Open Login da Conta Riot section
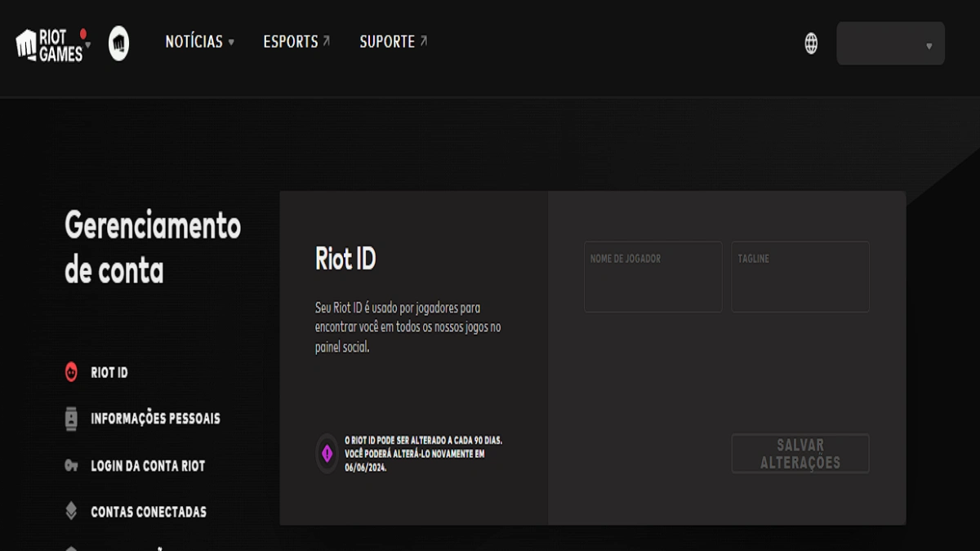 (148, 466)
